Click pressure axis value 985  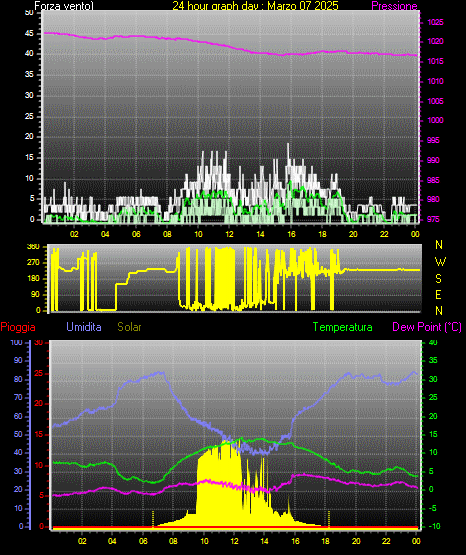point(433,180)
